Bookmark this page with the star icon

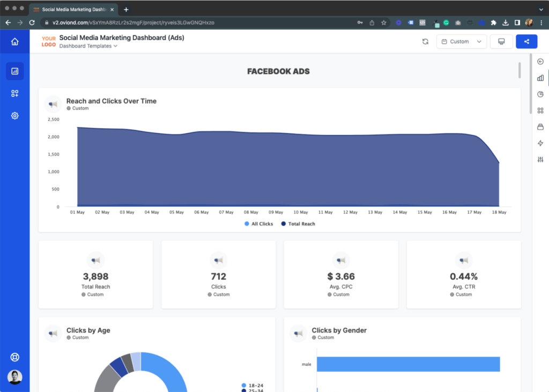pyautogui.click(x=384, y=22)
